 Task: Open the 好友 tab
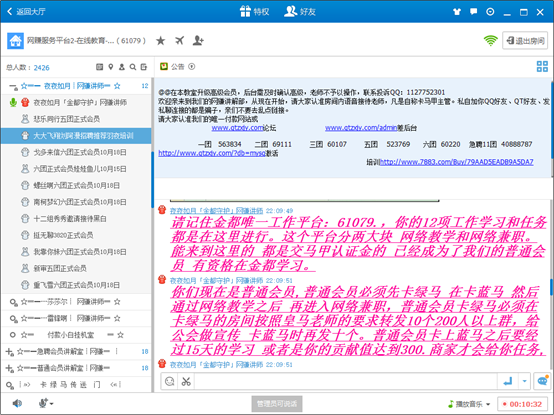click(x=300, y=12)
